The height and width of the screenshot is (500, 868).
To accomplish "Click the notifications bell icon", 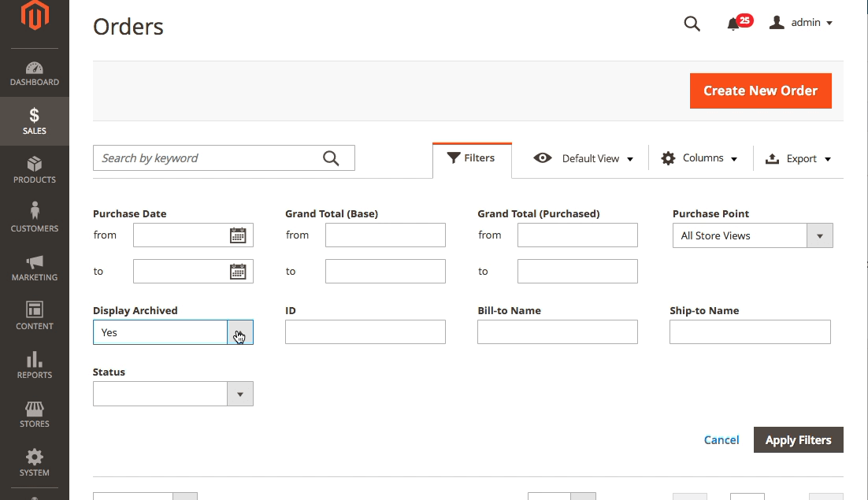I will click(x=734, y=24).
